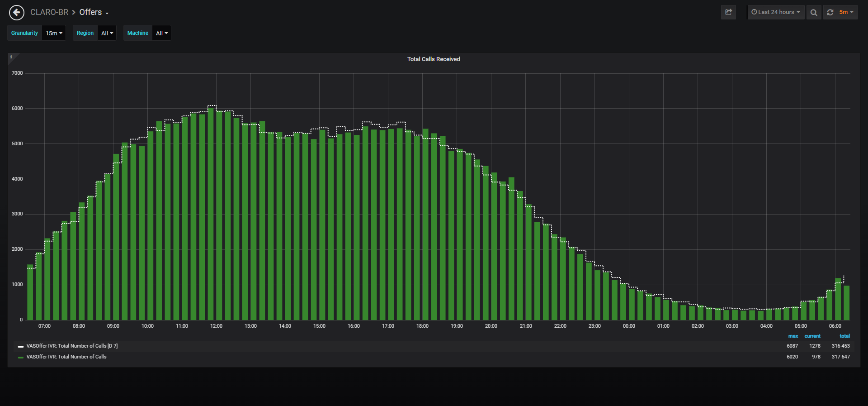Expand the 5m auto-refresh interval dropdown
The image size is (868, 406).
coord(846,12)
